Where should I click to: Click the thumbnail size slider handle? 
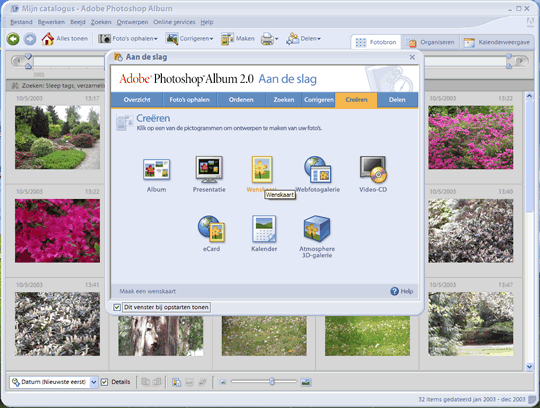[272, 381]
